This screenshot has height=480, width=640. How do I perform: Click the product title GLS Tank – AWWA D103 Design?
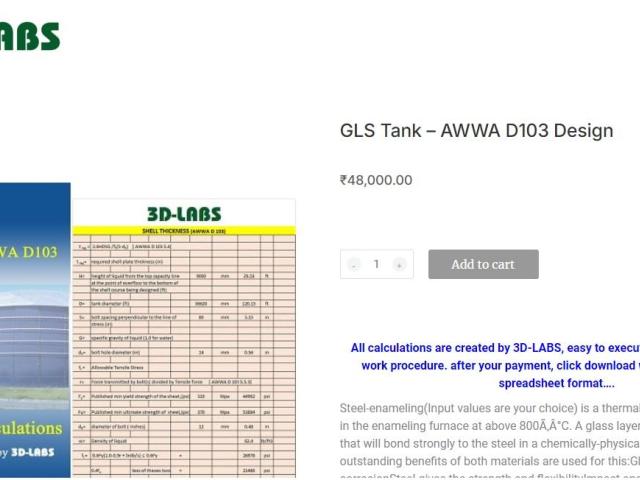click(476, 131)
